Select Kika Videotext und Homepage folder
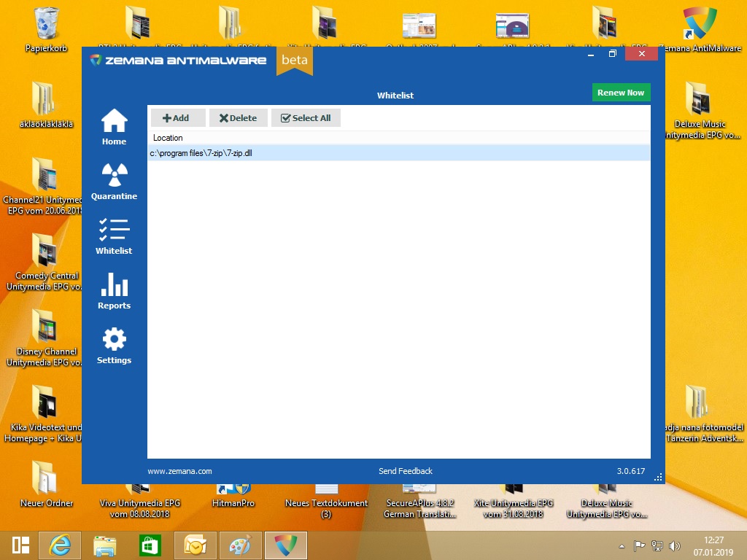Viewport: 747px width, 560px height. [43, 413]
